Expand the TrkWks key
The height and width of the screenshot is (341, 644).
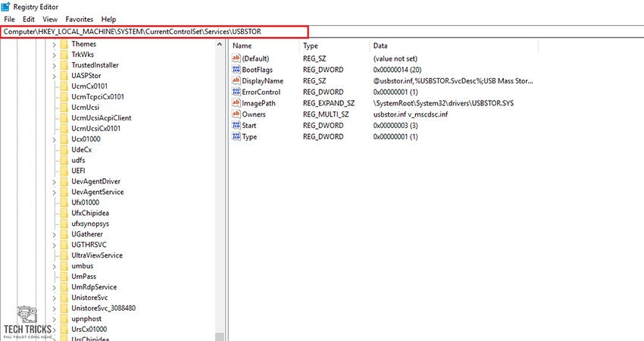click(55, 55)
